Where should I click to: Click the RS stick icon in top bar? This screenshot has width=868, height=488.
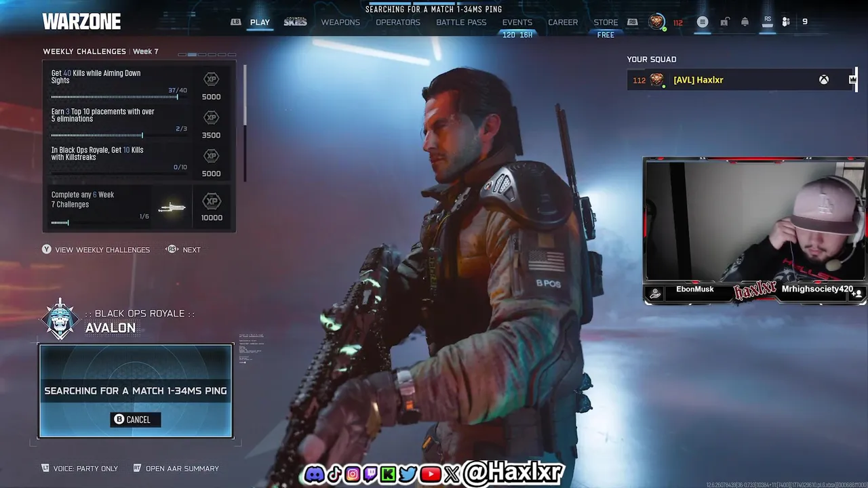coord(767,22)
